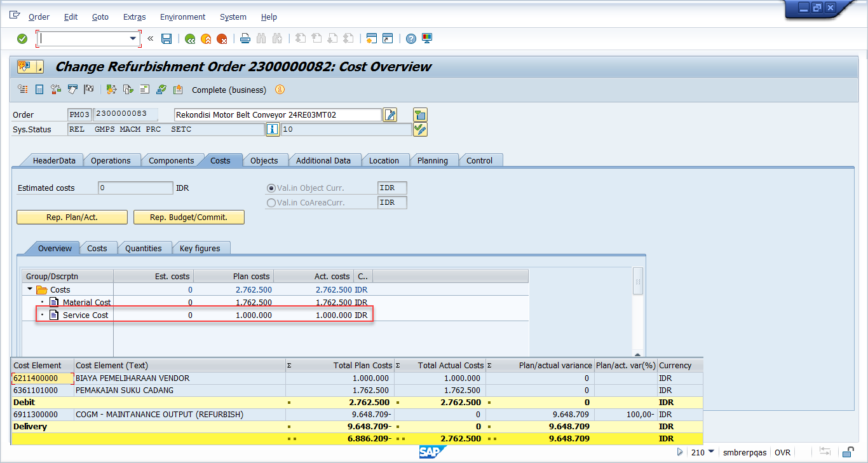Select the Val.in Object Curr. radio button
Viewport: 868px width, 463px height.
click(x=271, y=188)
